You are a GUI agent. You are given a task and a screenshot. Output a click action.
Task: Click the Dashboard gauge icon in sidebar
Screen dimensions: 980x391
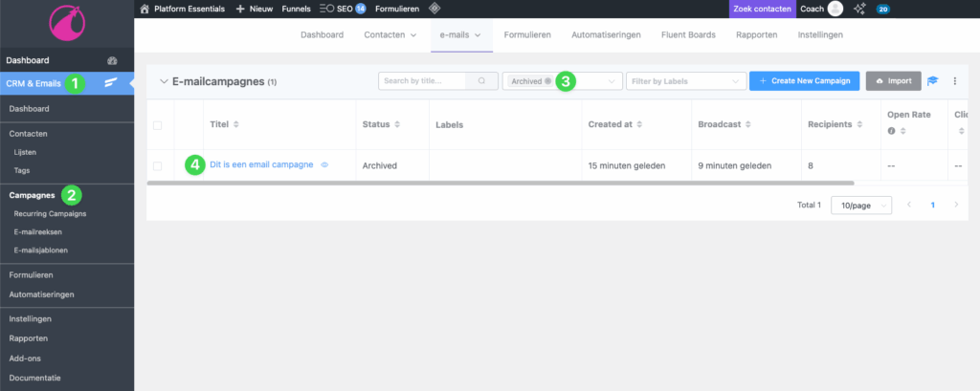tap(112, 60)
